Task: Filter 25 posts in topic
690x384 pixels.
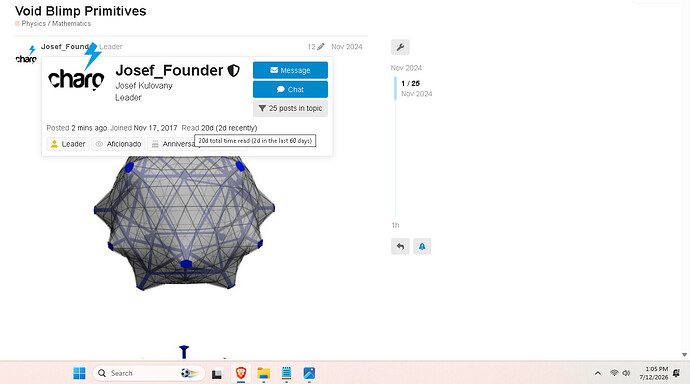Action: pyautogui.click(x=290, y=108)
